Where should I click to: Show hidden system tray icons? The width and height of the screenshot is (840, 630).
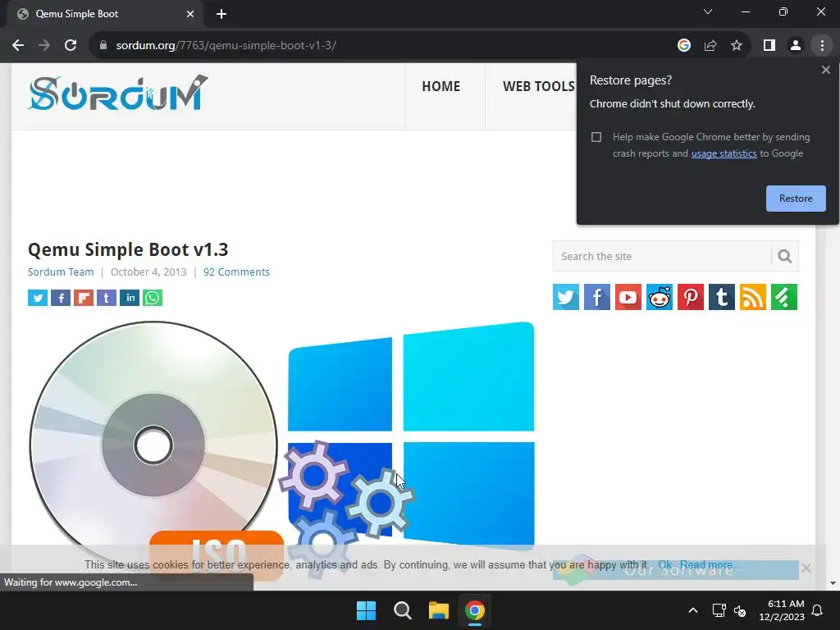pos(692,610)
